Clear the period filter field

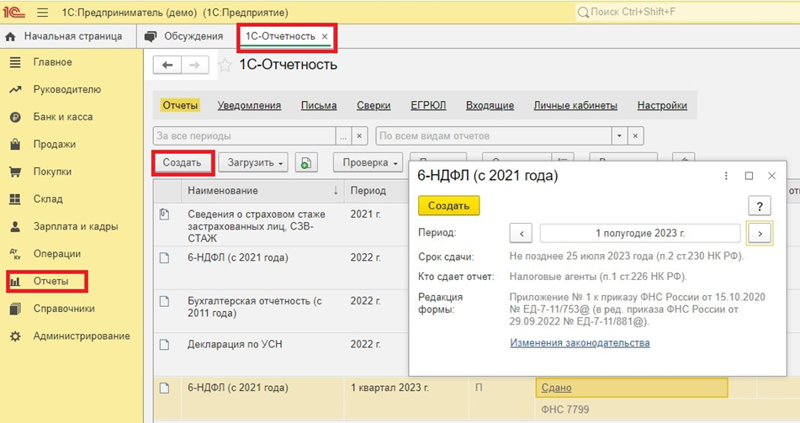coord(360,136)
